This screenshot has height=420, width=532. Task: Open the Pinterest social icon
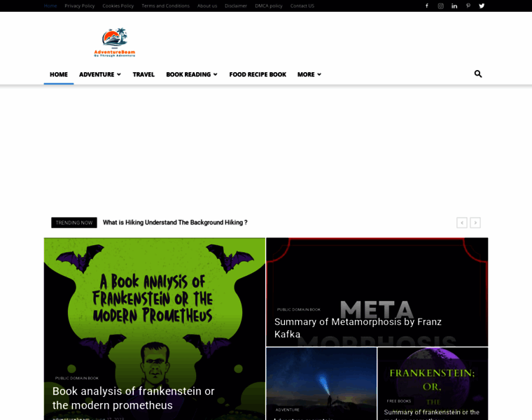(468, 6)
